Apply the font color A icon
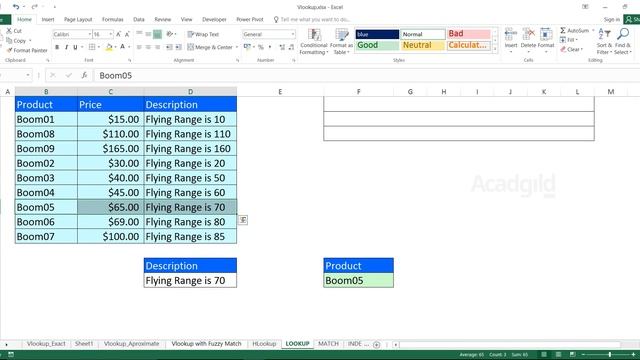The image size is (640, 360). [x=122, y=47]
